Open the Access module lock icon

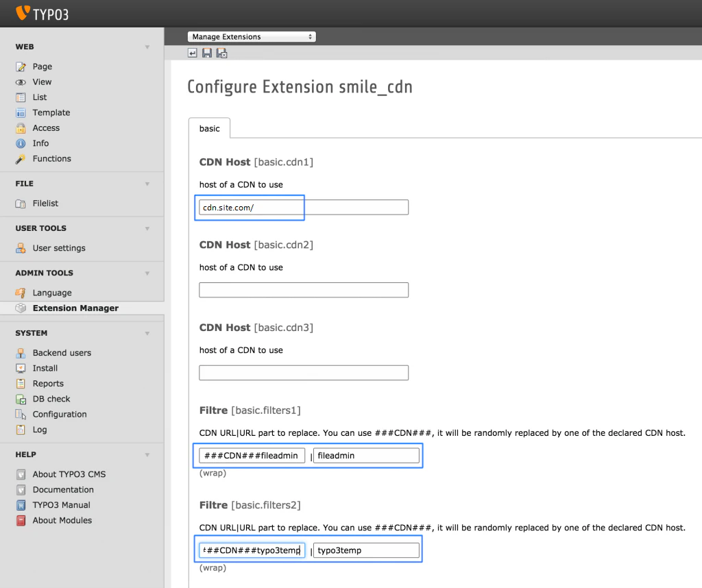point(21,128)
